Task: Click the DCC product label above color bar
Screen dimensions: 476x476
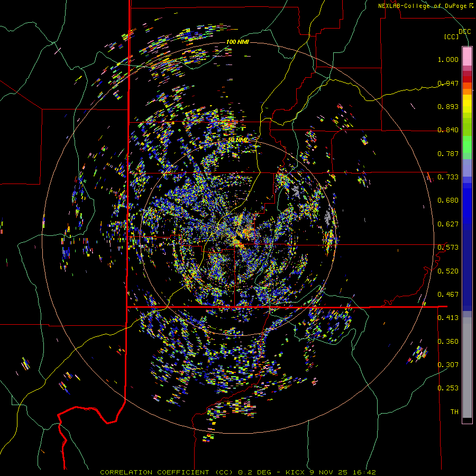Action: click(464, 32)
